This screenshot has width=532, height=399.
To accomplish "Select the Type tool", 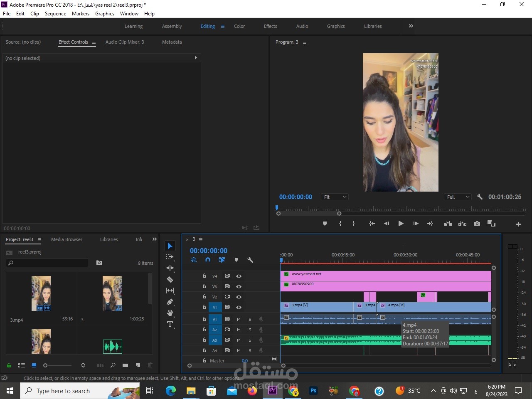I will coord(170,325).
